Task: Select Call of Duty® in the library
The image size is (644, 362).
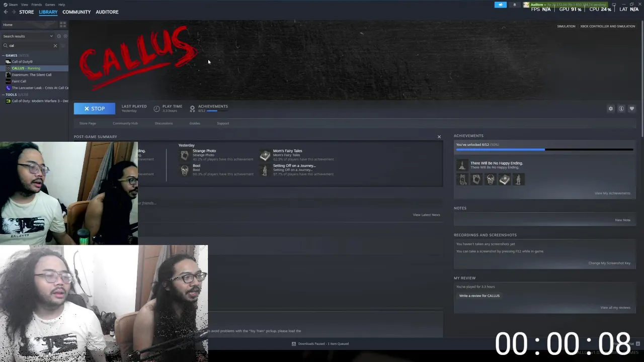Action: pyautogui.click(x=22, y=62)
